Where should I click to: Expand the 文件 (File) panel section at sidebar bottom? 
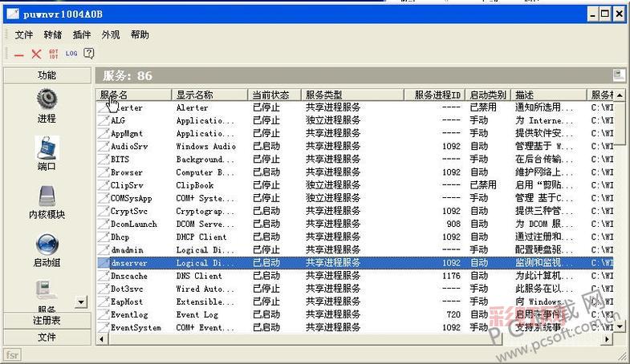pyautogui.click(x=47, y=338)
